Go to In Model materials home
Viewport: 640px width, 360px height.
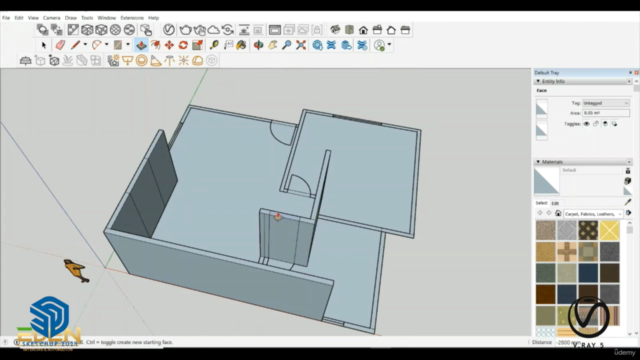(558, 213)
